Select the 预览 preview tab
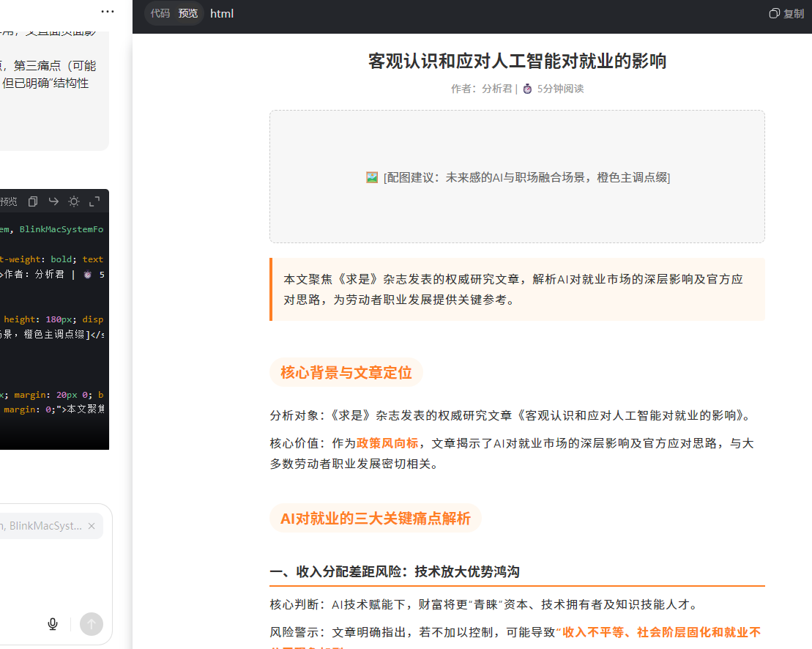The width and height of the screenshot is (812, 649). tap(188, 13)
